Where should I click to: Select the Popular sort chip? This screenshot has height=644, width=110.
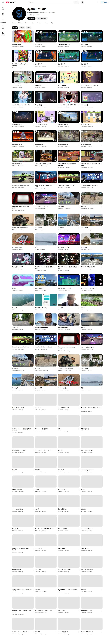tap(22, 28)
